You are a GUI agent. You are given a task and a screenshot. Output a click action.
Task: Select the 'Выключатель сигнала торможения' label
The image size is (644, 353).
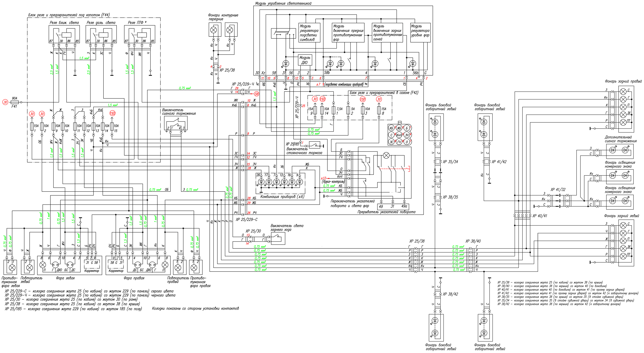[x=179, y=112]
